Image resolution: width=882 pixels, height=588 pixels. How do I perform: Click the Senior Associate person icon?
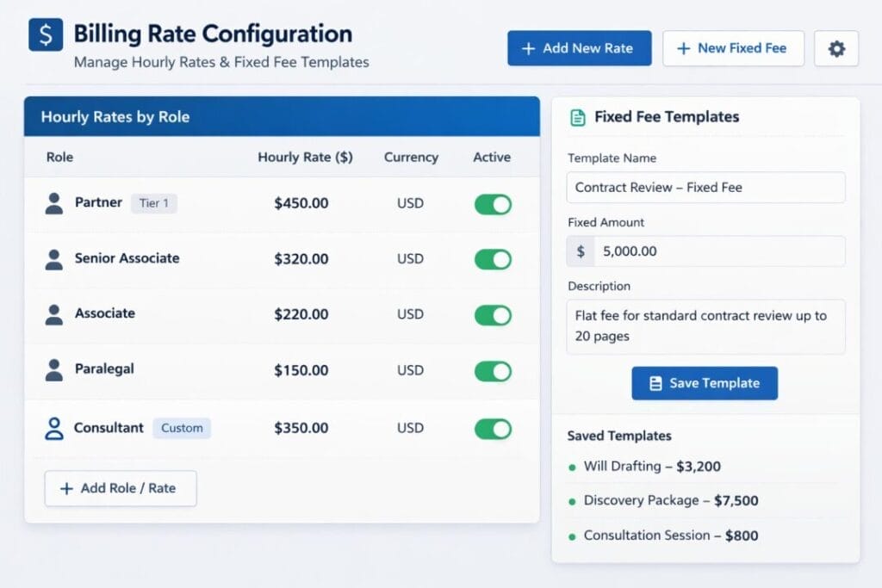click(53, 258)
